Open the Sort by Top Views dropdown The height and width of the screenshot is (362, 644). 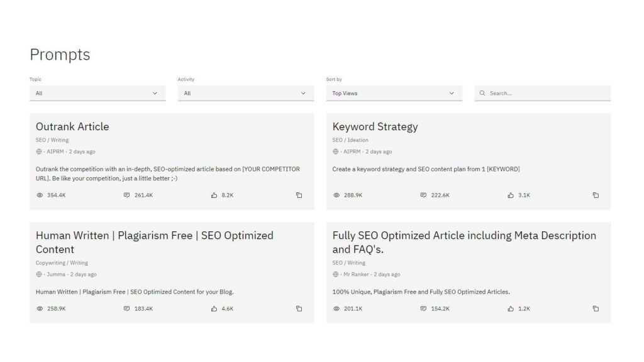coord(394,93)
